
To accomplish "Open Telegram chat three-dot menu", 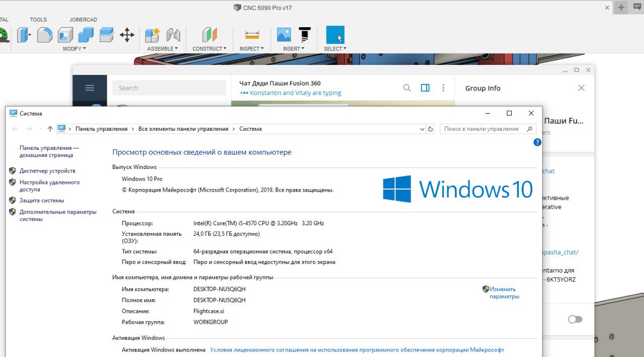I will (443, 88).
